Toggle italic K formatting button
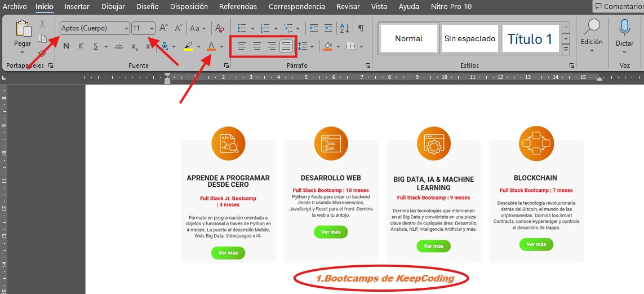Screen dimensions: 644x294 (x=81, y=46)
